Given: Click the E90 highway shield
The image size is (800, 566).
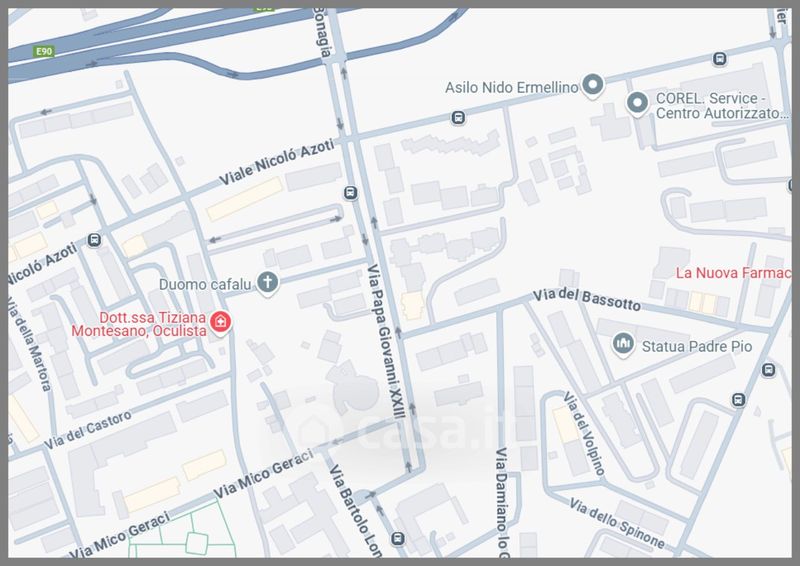Looking at the screenshot, I should (44, 51).
